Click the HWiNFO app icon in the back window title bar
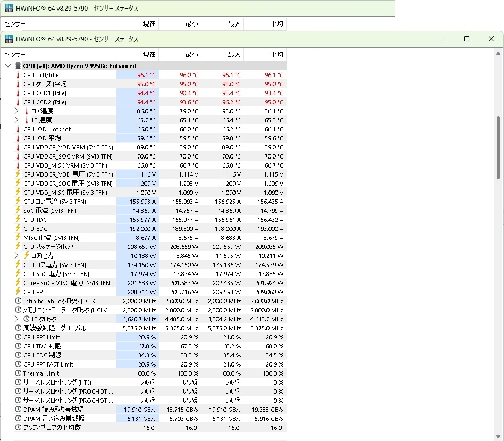Screen dimensions: 504x441 point(9,9)
